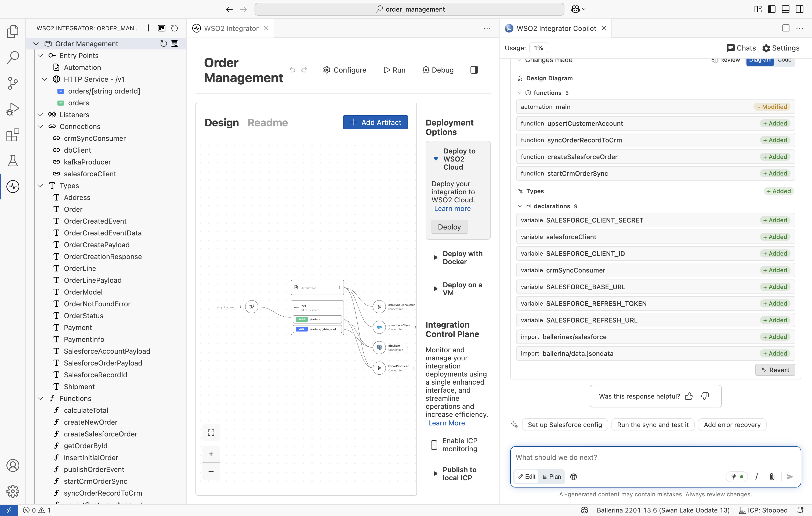Click the redo arrow near Order Management title

[304, 70]
